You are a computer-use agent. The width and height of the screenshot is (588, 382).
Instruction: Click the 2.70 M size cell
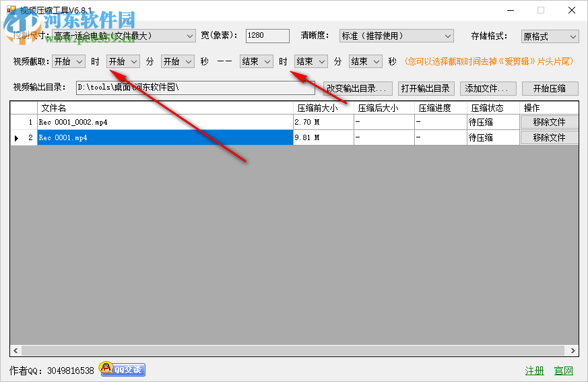click(323, 122)
